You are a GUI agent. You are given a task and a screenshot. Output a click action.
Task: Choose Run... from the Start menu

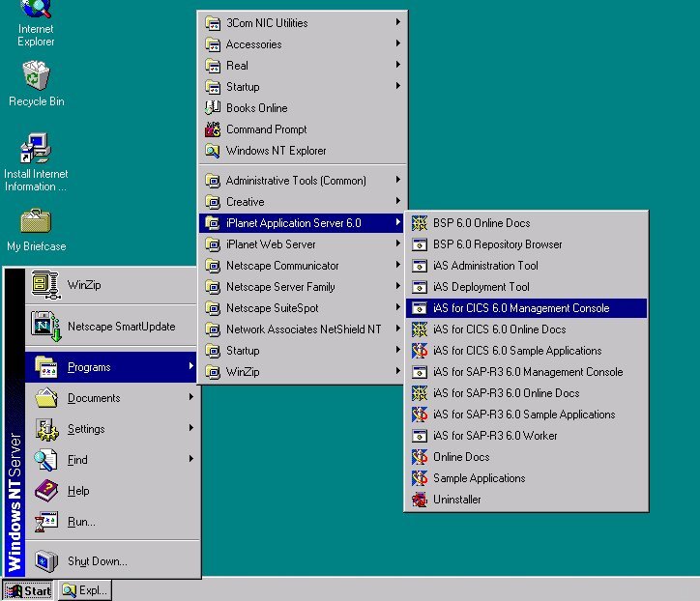tap(111, 522)
